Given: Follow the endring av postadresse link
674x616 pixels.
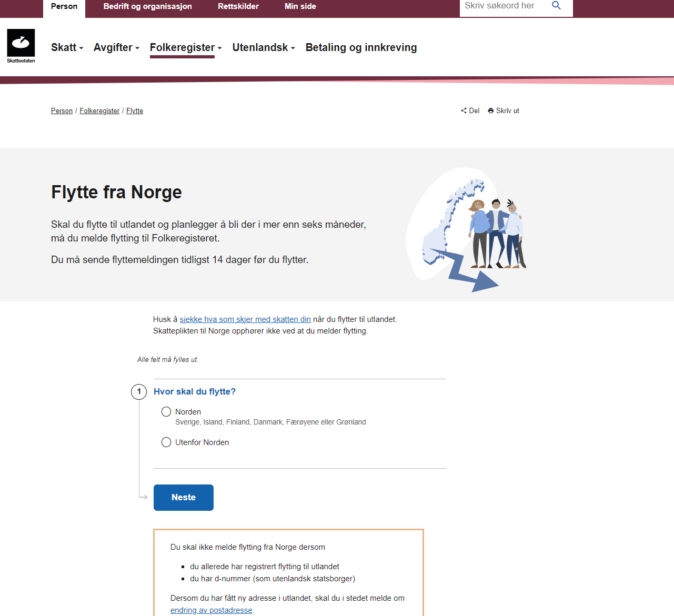Looking at the screenshot, I should click(x=211, y=610).
